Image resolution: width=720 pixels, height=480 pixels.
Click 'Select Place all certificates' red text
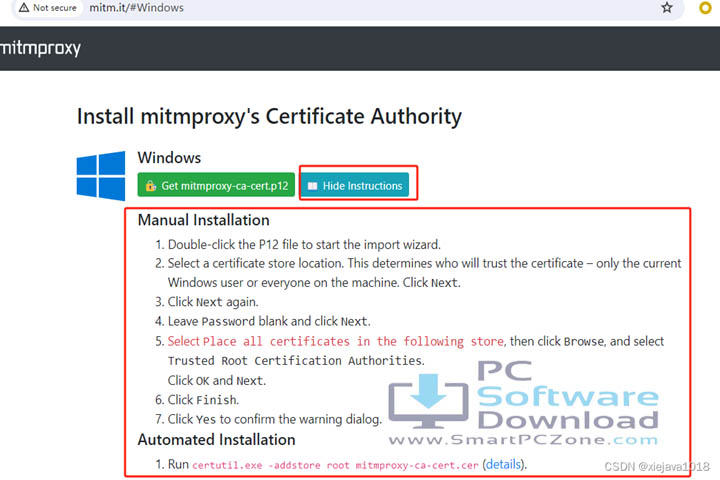[336, 341]
